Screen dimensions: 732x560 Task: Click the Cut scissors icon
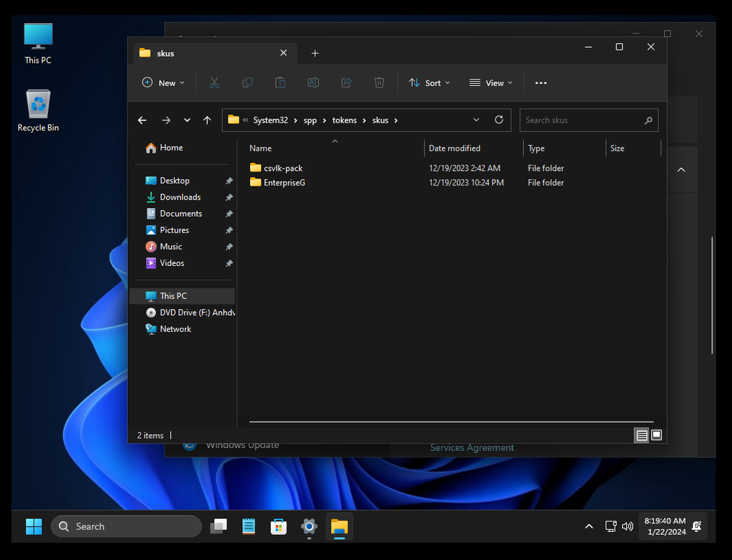click(x=214, y=83)
